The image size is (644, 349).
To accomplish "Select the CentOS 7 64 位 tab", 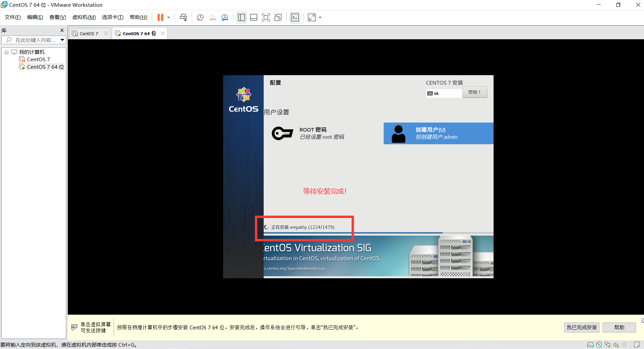I will tap(139, 34).
